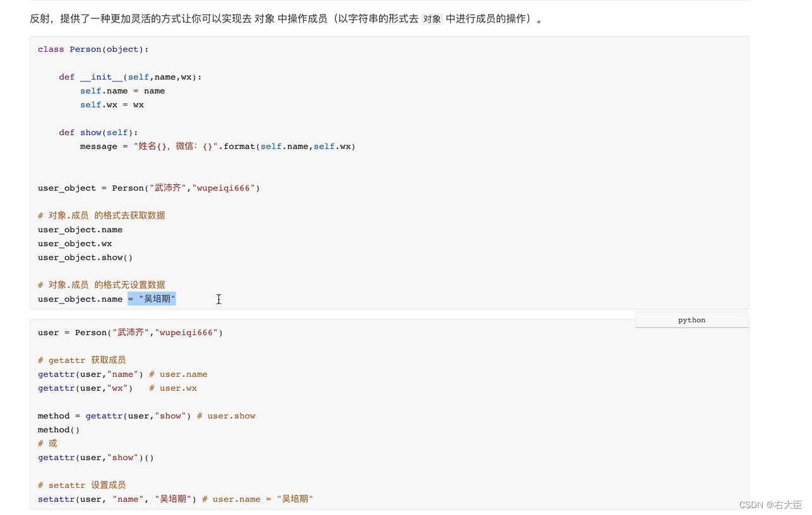The height and width of the screenshot is (515, 812).
Task: Click the method() invocation line
Action: pyautogui.click(x=58, y=429)
